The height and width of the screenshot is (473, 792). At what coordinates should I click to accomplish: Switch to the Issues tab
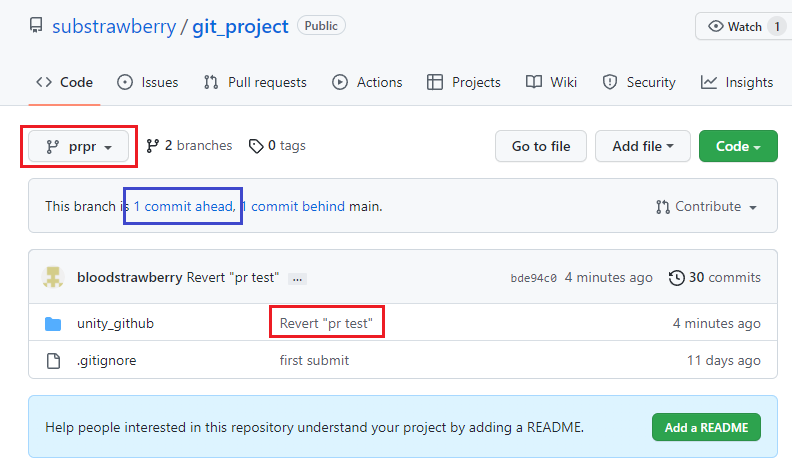point(147,82)
